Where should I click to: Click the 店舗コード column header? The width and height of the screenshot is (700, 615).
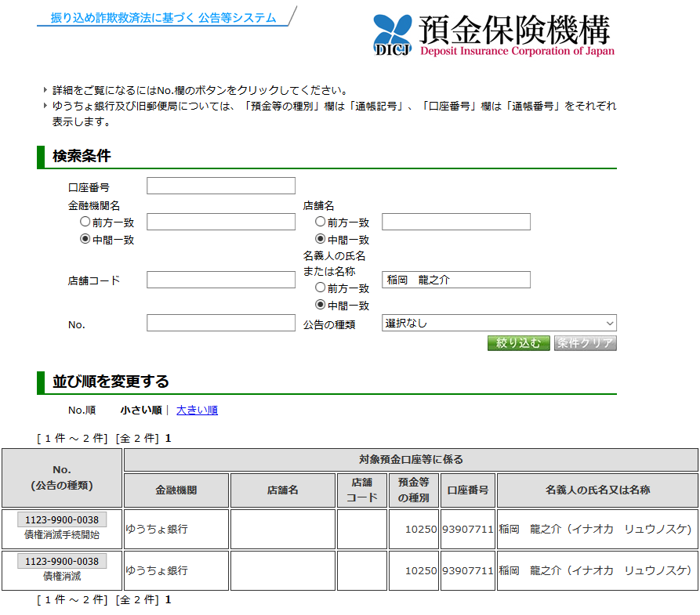(x=362, y=490)
